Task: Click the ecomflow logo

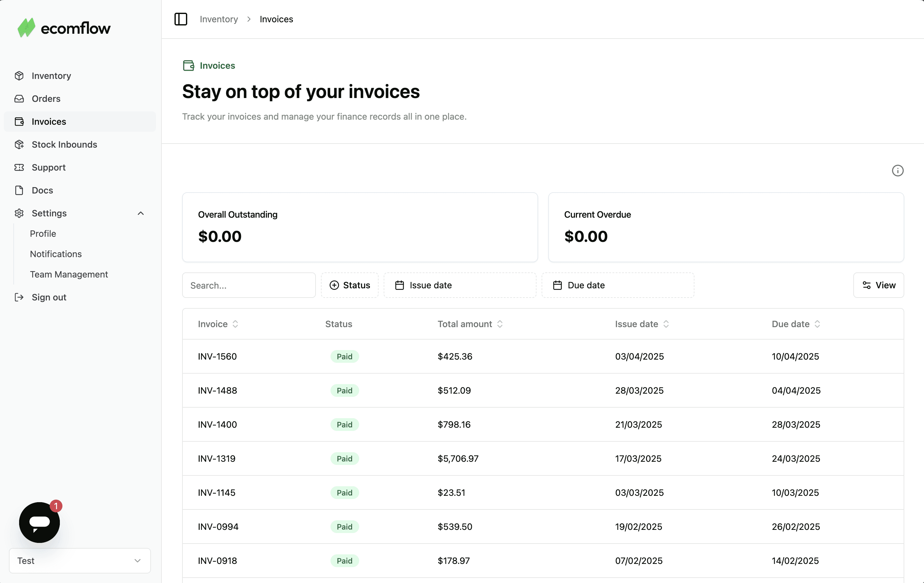Action: point(64,28)
